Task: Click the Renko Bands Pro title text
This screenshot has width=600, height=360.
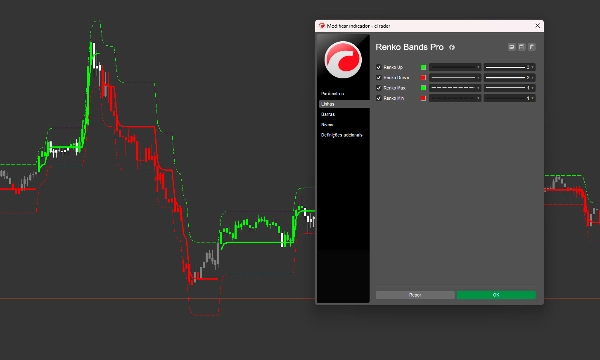Action: pyautogui.click(x=409, y=47)
